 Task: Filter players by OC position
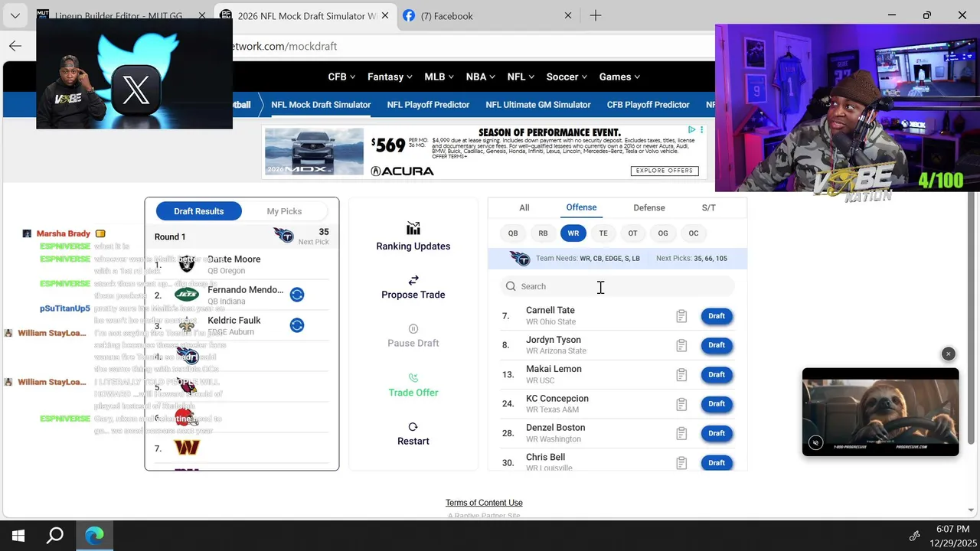(694, 233)
